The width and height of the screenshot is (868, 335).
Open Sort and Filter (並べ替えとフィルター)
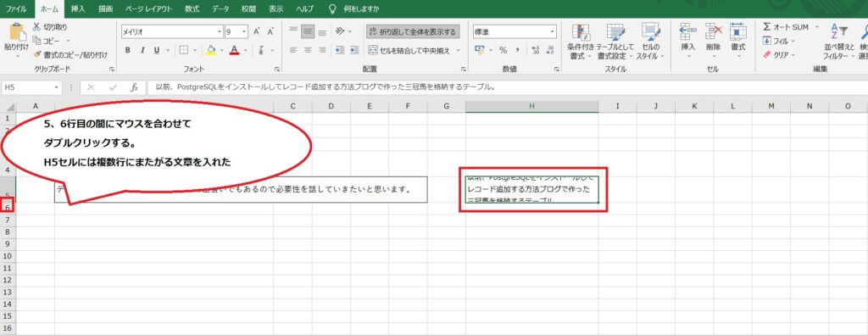pos(838,42)
